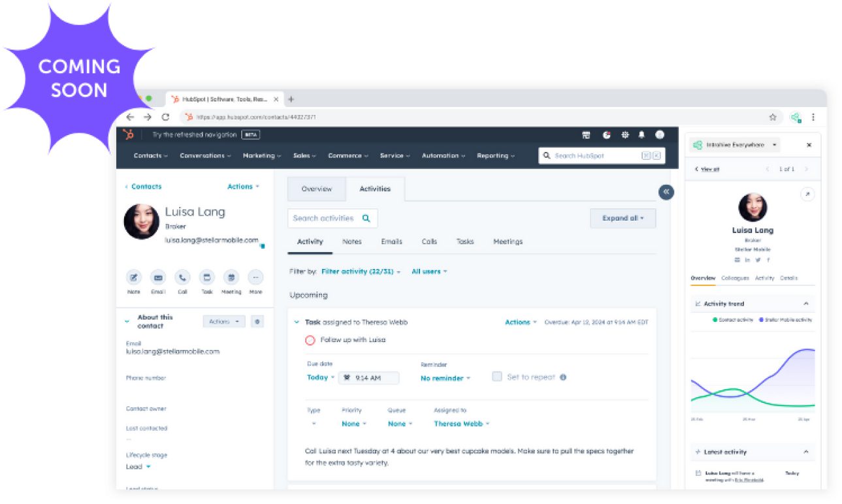The height and width of the screenshot is (504, 842).
Task: Open the Expand all dropdown
Action: [x=623, y=218]
